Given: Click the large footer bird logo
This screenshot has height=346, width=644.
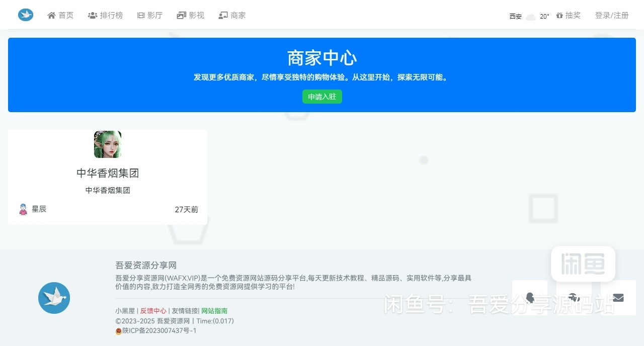Looking at the screenshot, I should 54,298.
